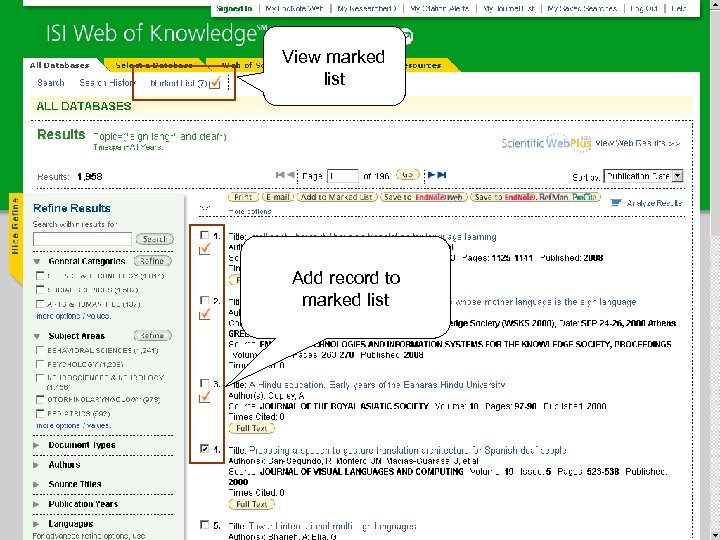This screenshot has width=720, height=540.
Task: Open the Search sub-tab
Action: [x=51, y=83]
